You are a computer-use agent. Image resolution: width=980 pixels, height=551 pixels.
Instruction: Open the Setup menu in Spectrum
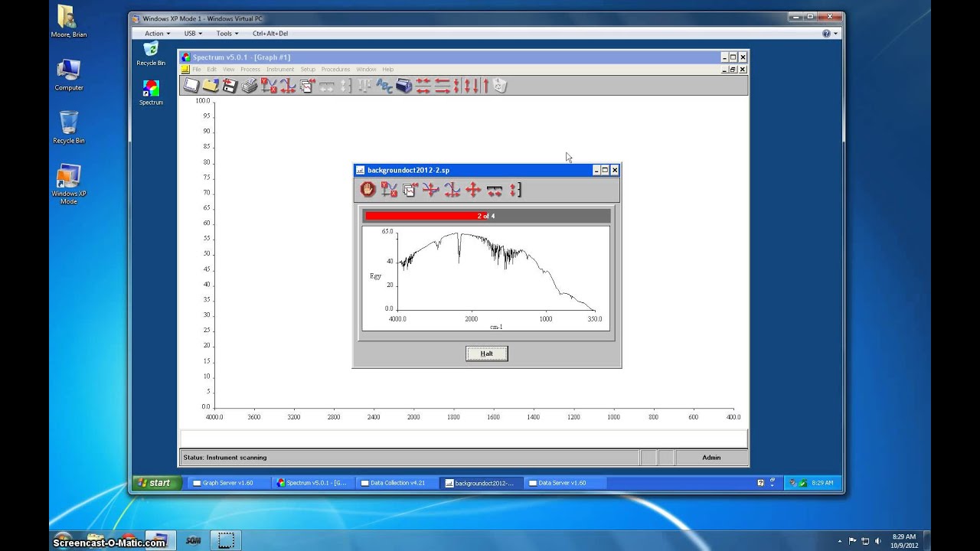pos(308,70)
